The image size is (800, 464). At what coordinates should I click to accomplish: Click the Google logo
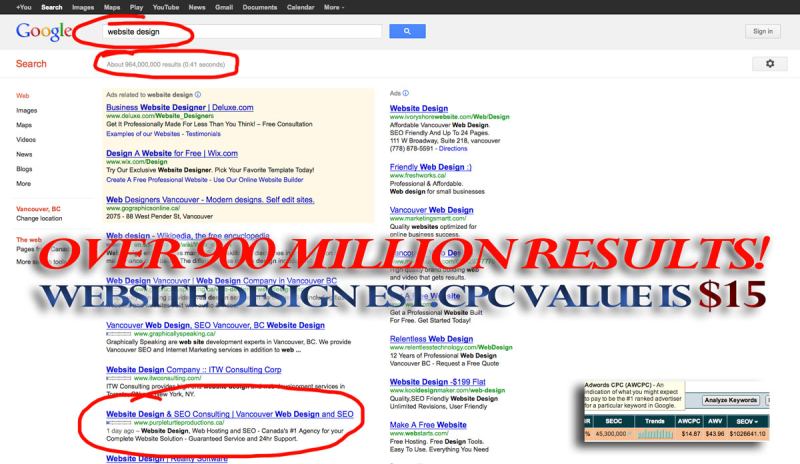click(x=44, y=32)
